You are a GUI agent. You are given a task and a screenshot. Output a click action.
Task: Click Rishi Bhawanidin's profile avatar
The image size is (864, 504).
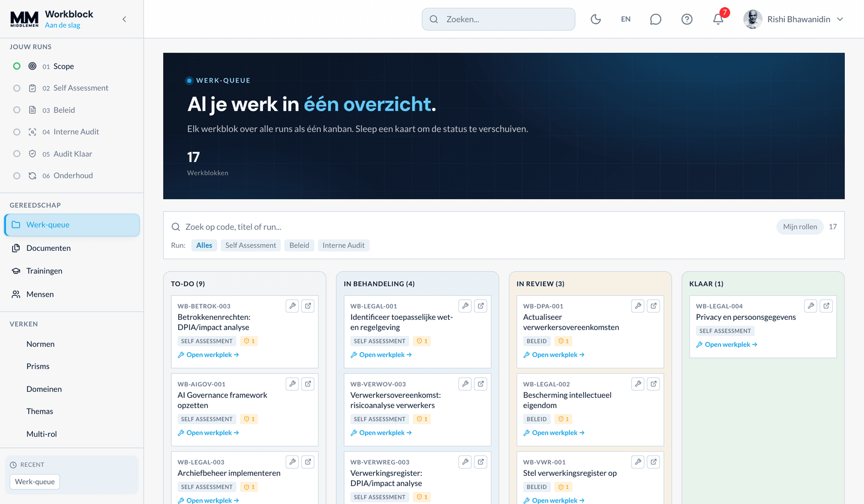click(753, 19)
